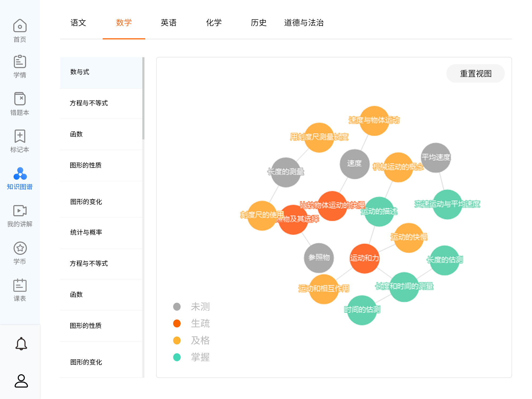Click the 重置视图 button
Image resolution: width=532 pixels, height=399 pixels.
[x=476, y=73]
